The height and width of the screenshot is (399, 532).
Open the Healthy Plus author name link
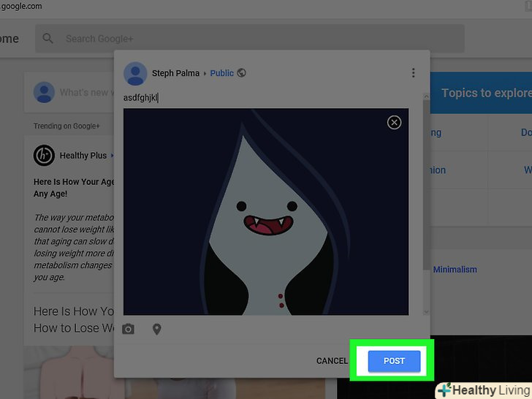point(83,156)
